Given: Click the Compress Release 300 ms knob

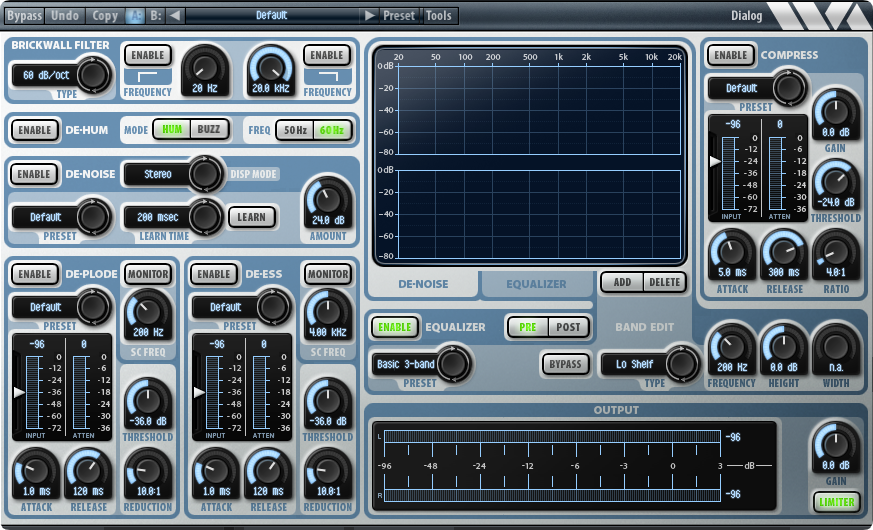Looking at the screenshot, I should tap(783, 252).
